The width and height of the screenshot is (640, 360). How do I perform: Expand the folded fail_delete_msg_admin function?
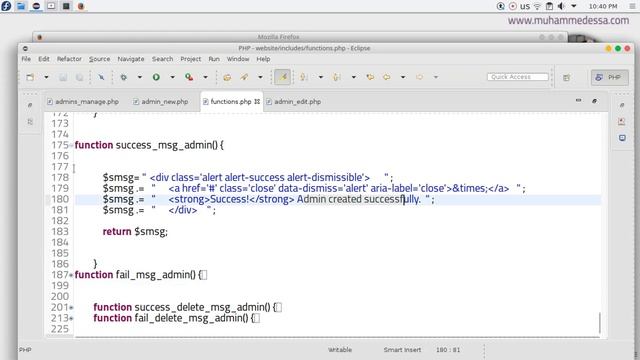tap(71, 318)
